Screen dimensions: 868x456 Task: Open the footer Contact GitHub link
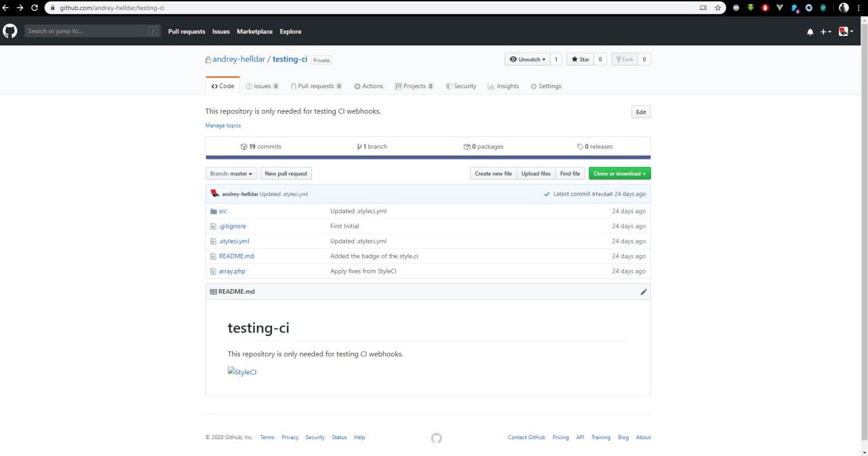(526, 438)
